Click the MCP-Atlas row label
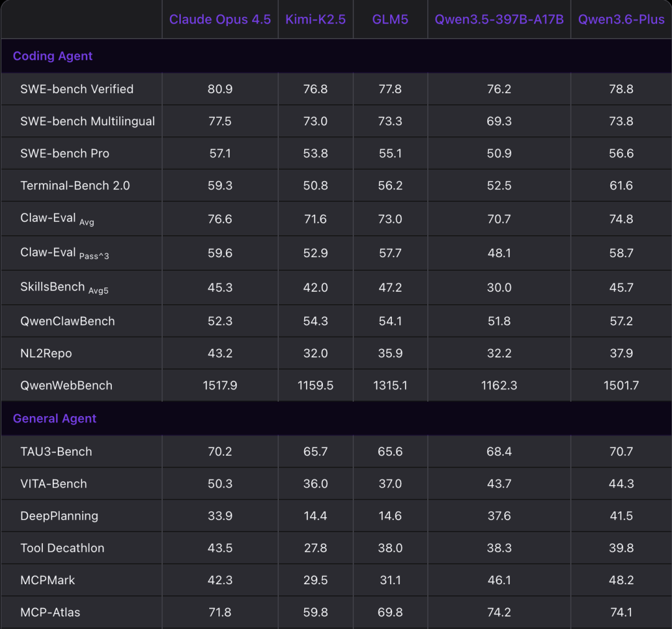 point(50,612)
